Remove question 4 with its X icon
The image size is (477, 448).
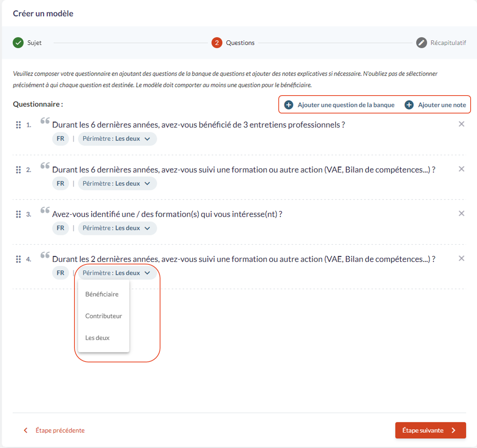461,258
